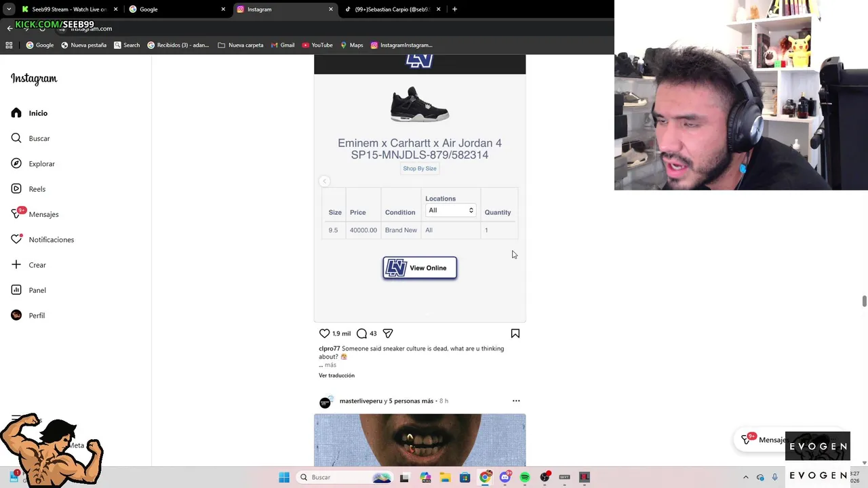Open Microsoft Store from taskbar
Image resolution: width=868 pixels, height=488 pixels.
click(x=465, y=477)
